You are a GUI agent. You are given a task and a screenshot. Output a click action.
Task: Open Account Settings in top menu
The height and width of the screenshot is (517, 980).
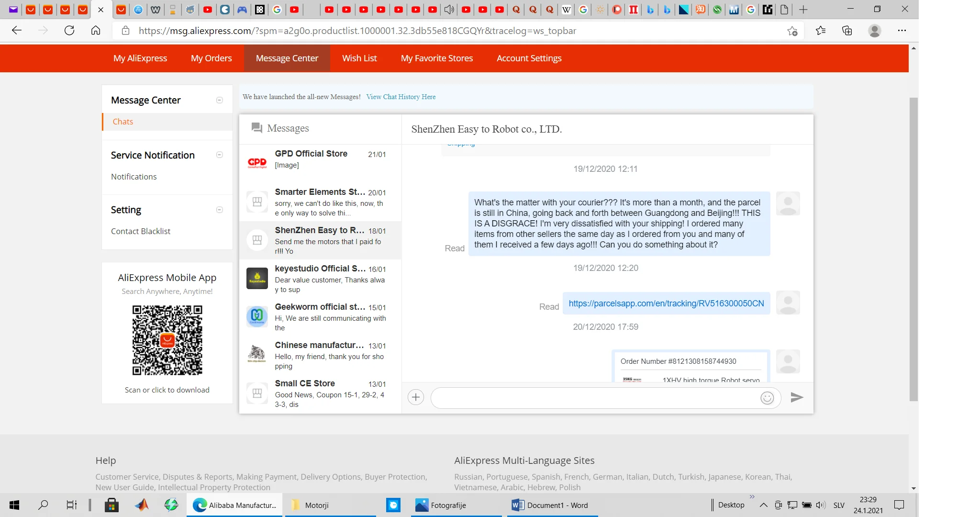pyautogui.click(x=529, y=58)
